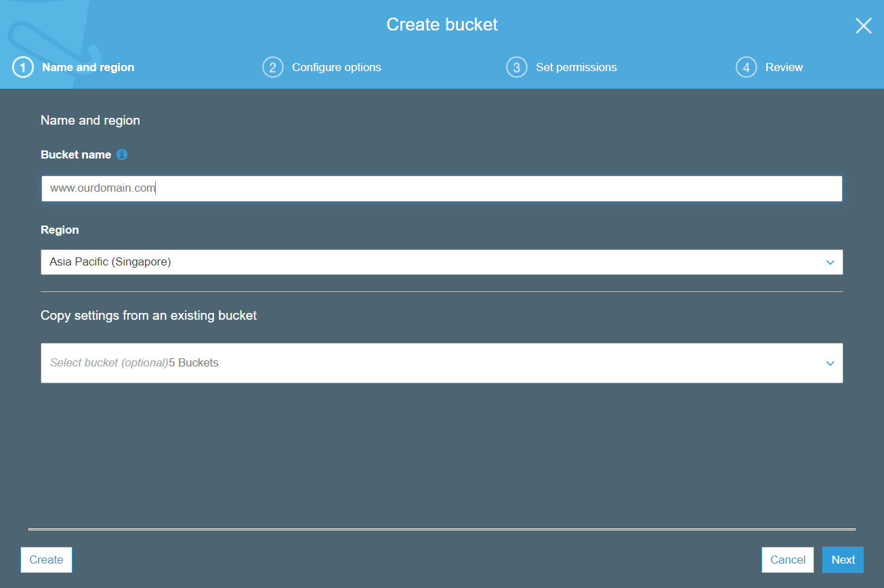Close the Create bucket dialog
The width and height of the screenshot is (884, 588).
pos(864,26)
